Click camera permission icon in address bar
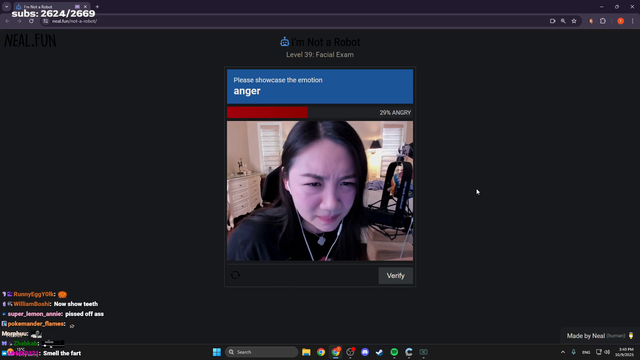The width and height of the screenshot is (640, 360). coord(553,21)
